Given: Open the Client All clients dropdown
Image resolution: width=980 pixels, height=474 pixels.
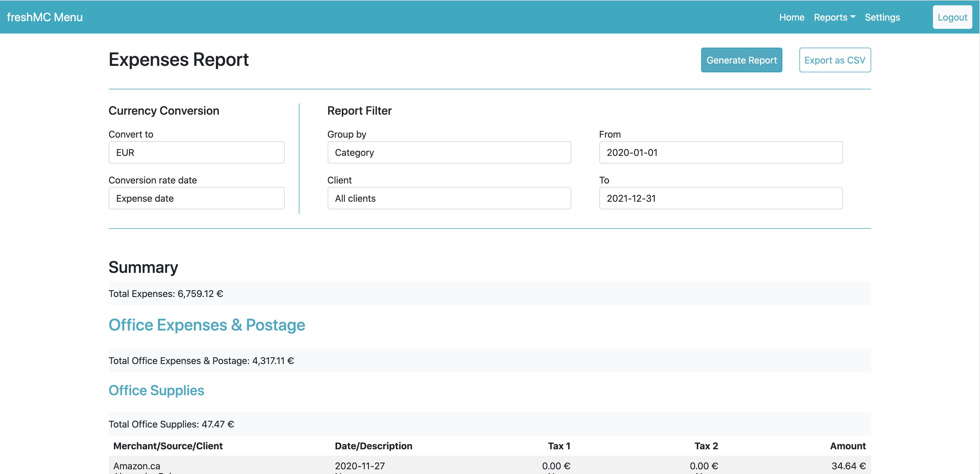Looking at the screenshot, I should click(x=449, y=198).
